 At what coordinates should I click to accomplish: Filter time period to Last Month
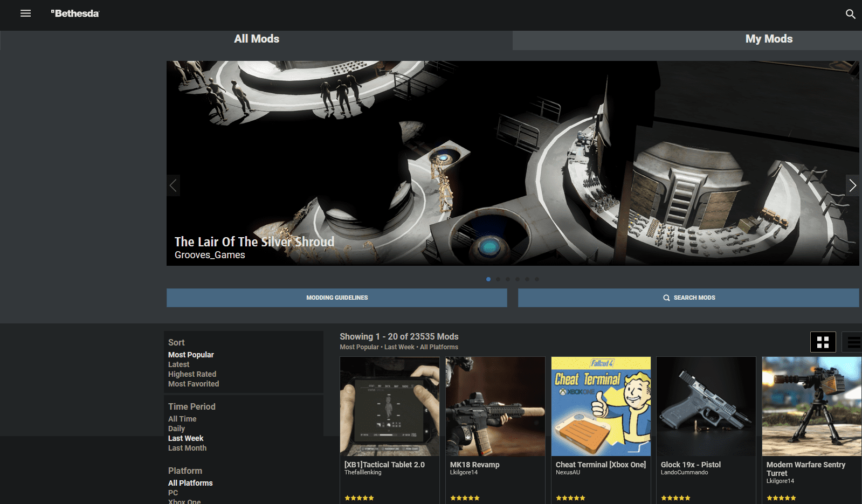[187, 448]
